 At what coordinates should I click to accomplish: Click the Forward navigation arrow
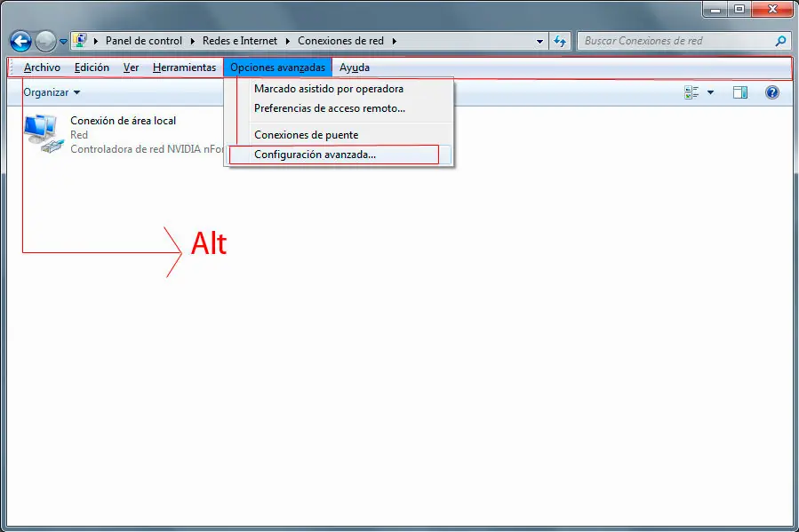click(x=45, y=41)
